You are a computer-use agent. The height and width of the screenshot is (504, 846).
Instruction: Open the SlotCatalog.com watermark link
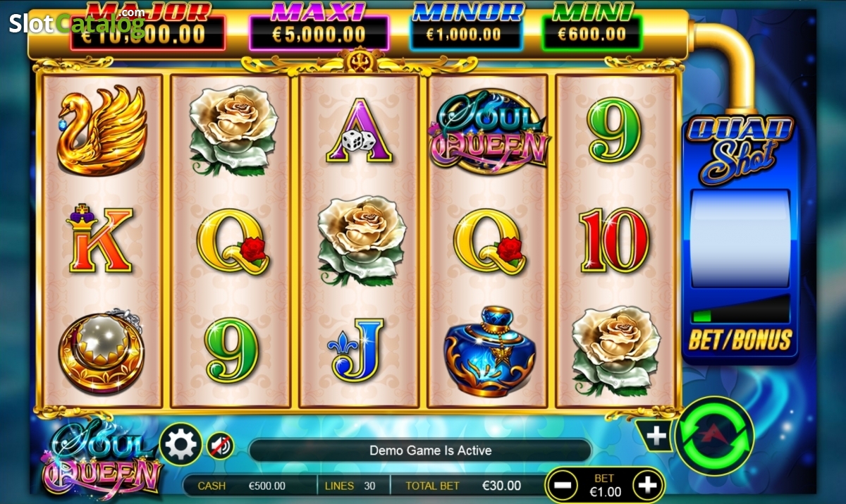click(x=77, y=23)
